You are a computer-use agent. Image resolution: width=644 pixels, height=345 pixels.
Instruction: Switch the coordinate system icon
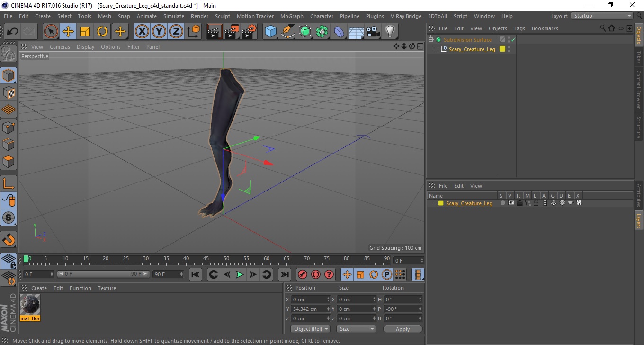click(x=193, y=32)
